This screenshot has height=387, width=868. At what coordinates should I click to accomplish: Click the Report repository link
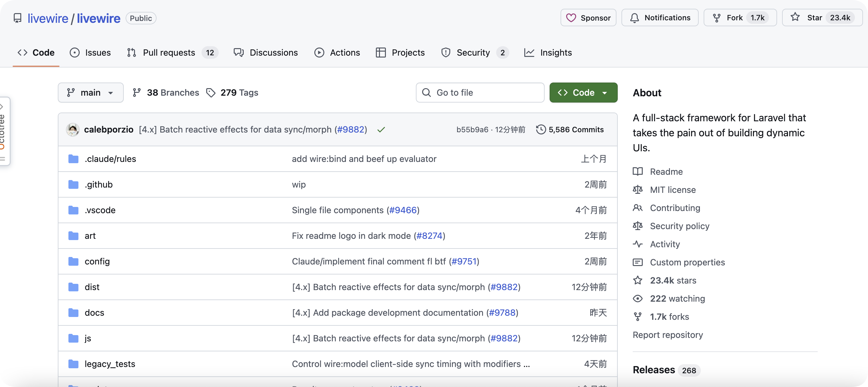tap(667, 335)
